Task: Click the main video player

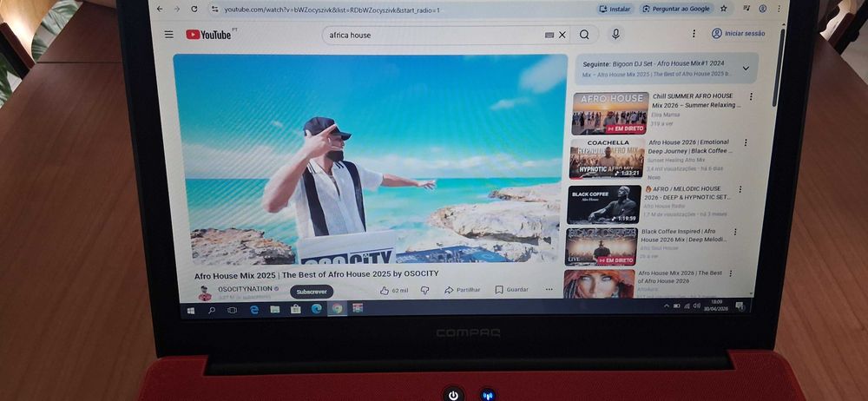Action: [x=371, y=159]
